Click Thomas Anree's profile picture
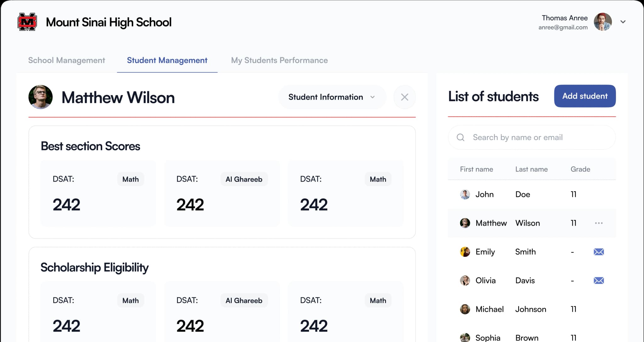Viewport: 644px width, 342px height. pyautogui.click(x=602, y=22)
